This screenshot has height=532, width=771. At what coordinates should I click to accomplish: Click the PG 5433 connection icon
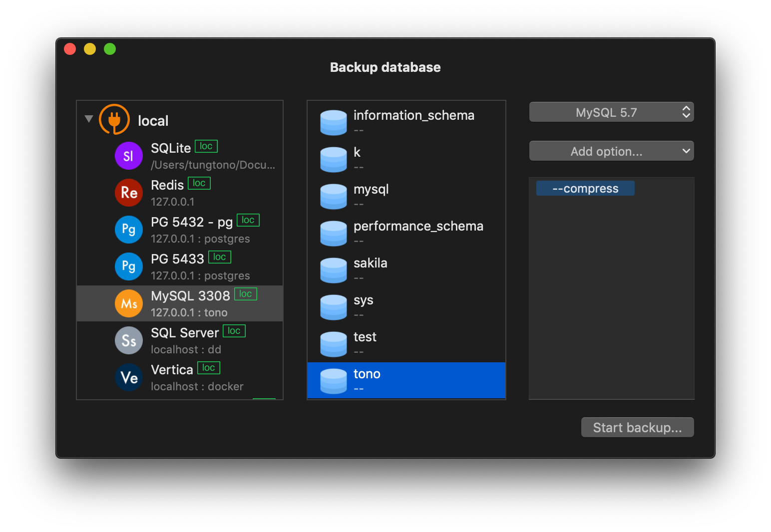(x=129, y=266)
